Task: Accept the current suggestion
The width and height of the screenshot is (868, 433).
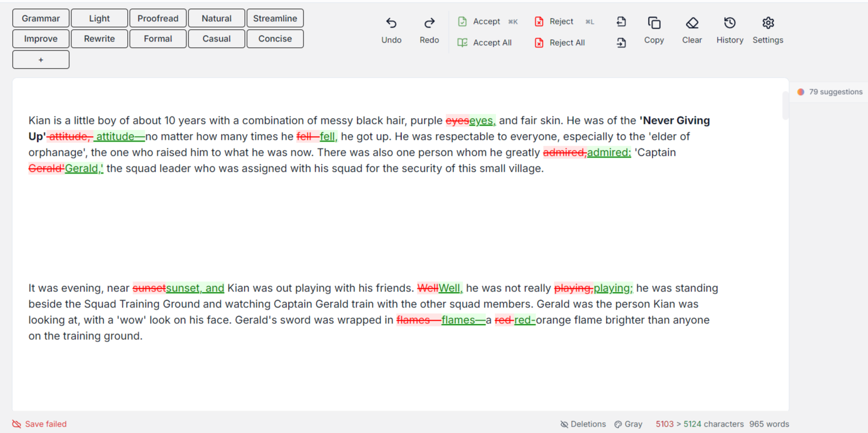Action: (479, 21)
